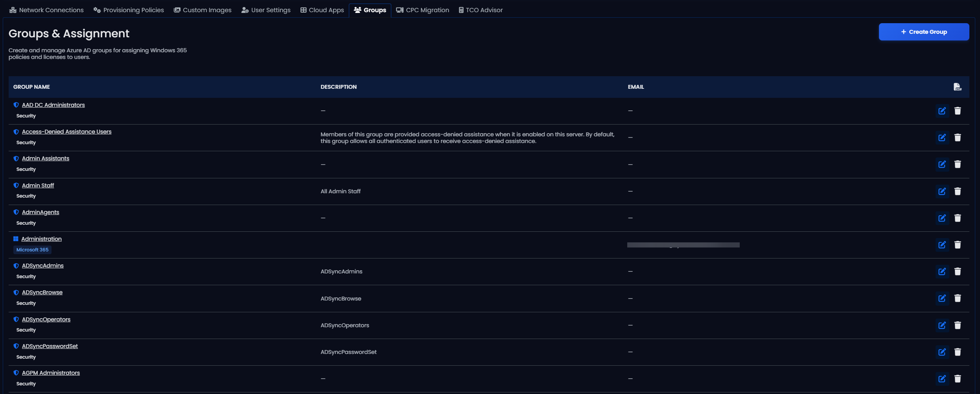Delete the AAD DC Administrators group
This screenshot has height=394, width=980.
click(x=958, y=111)
